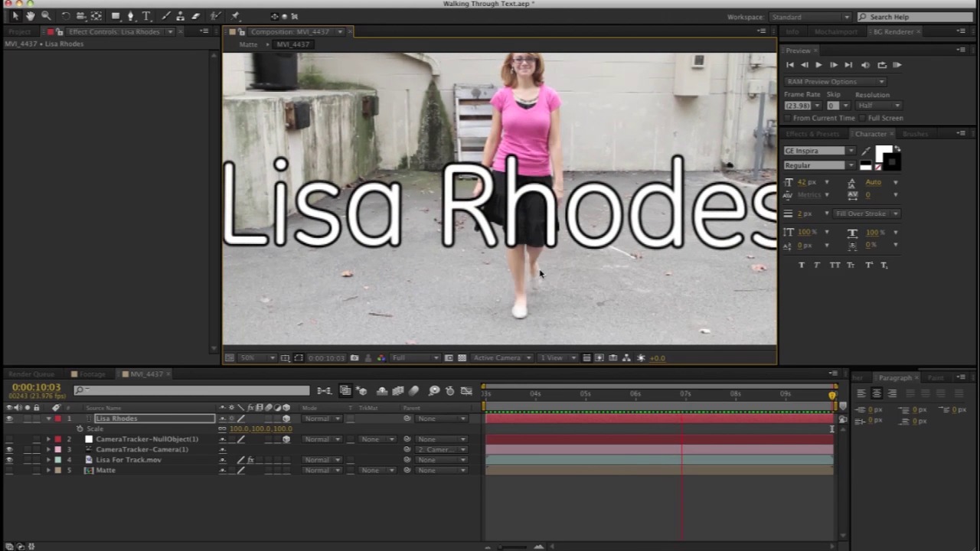Switch to the Render Queue tab
The image size is (980, 551).
(31, 374)
